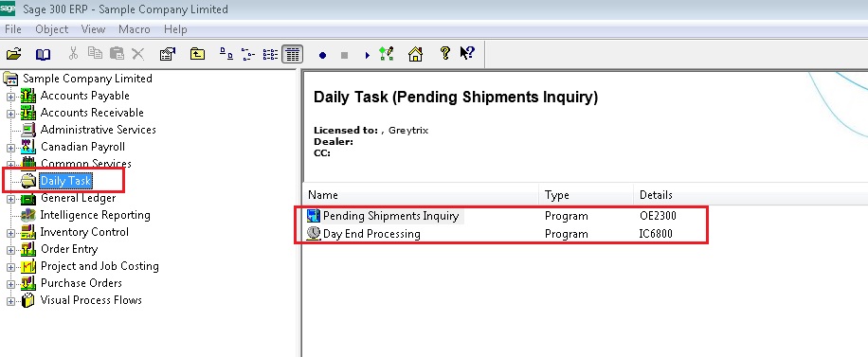Image resolution: width=868 pixels, height=357 pixels.
Task: Click the Open folder toolbar icon
Action: pos(13,54)
